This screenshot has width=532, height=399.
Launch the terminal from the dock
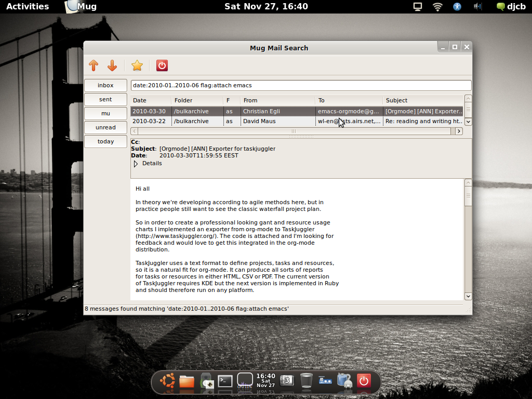tap(225, 381)
